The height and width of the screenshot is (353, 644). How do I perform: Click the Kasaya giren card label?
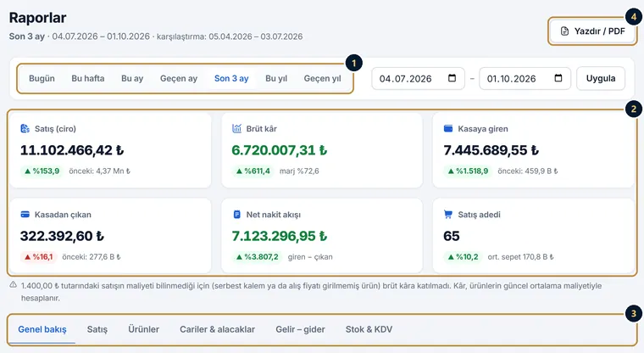(x=483, y=129)
